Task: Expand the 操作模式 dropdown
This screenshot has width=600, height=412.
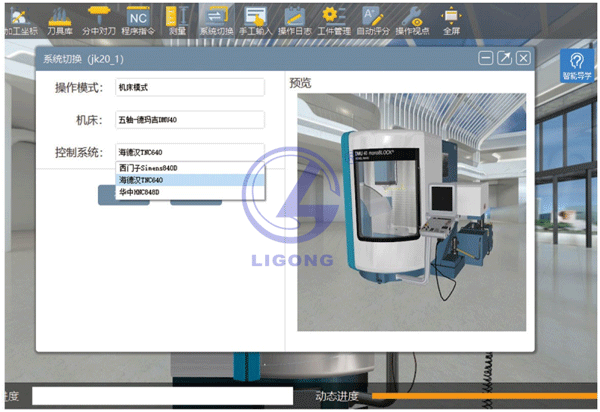Action: coord(188,87)
